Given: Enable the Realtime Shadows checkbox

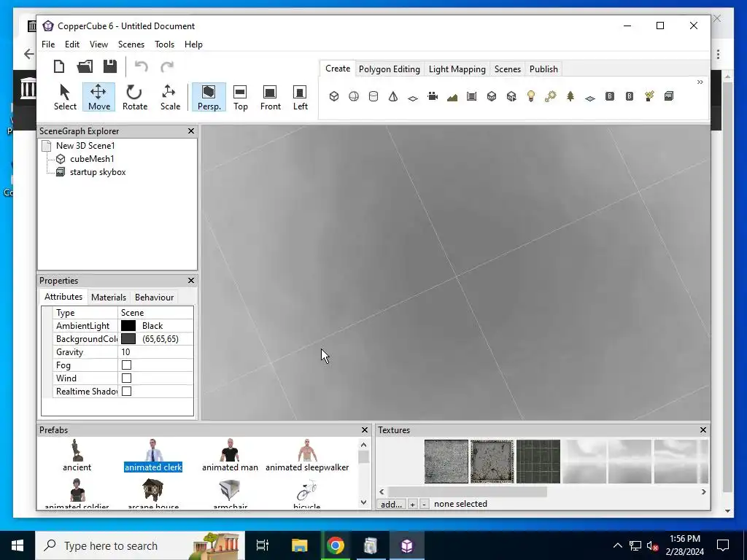Looking at the screenshot, I should [126, 392].
